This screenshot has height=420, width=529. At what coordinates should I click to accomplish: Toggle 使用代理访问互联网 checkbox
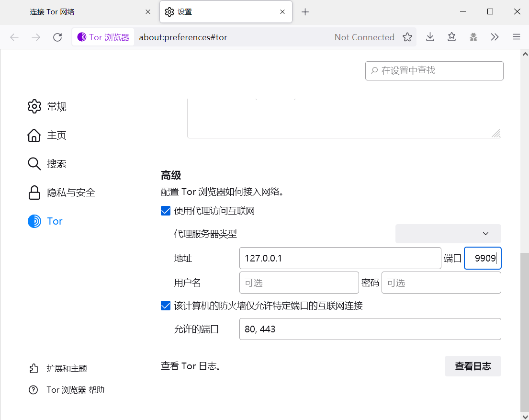(x=165, y=211)
